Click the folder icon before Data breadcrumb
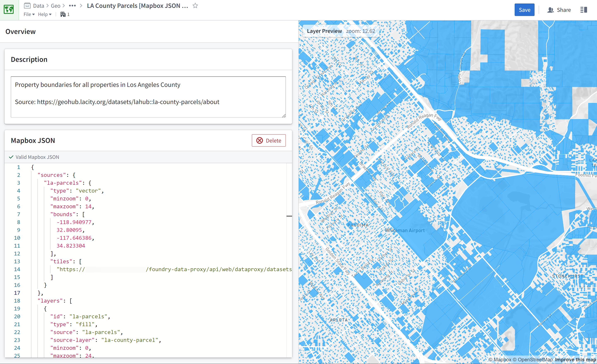This screenshot has height=364, width=597. click(x=27, y=6)
